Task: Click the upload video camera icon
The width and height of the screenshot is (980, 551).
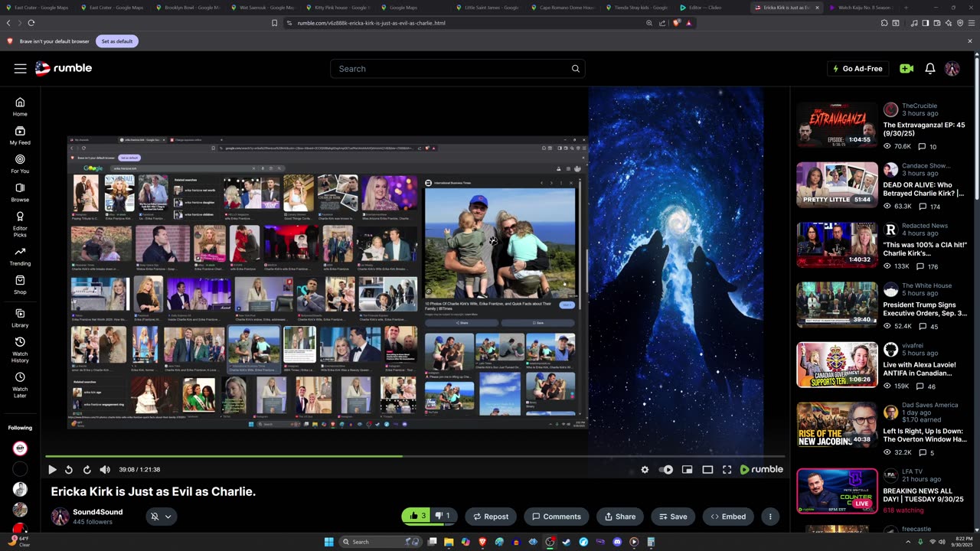Action: pos(906,69)
